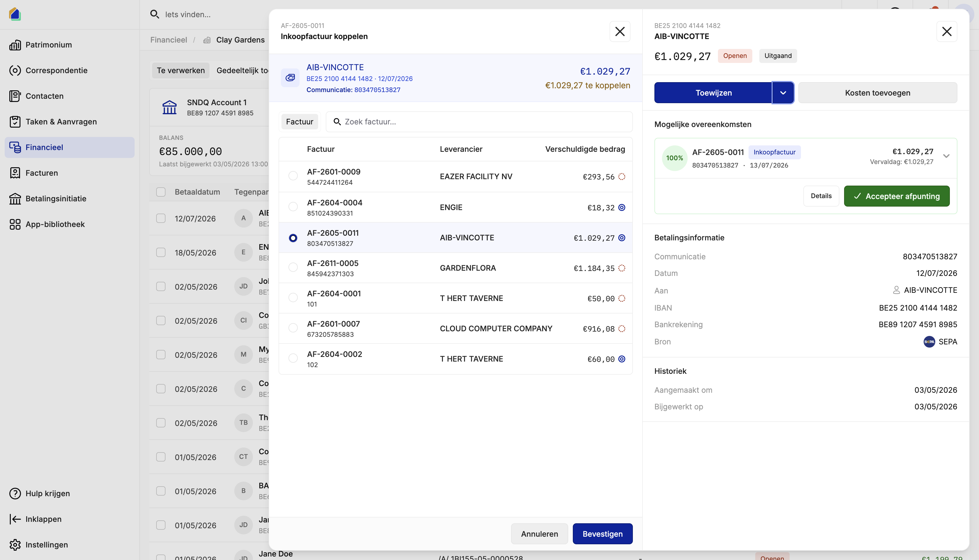Open Facturen menu item
The image size is (979, 560).
point(70,173)
